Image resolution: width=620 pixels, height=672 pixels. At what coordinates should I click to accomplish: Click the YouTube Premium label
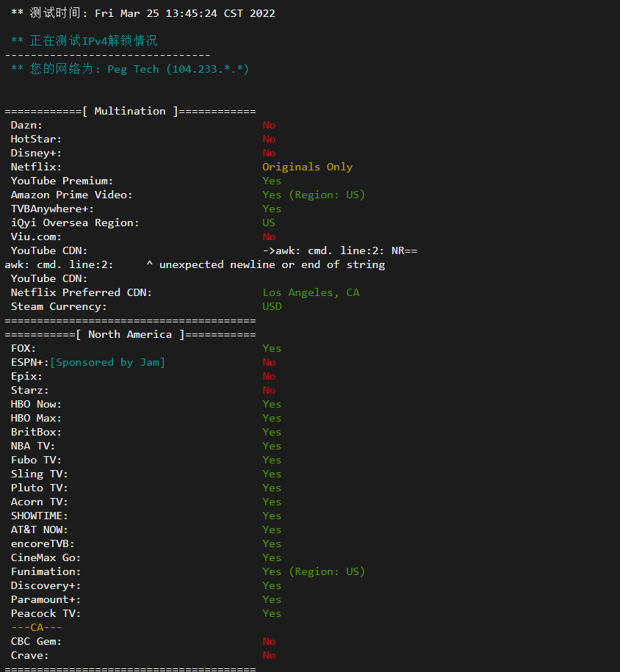[x=62, y=181]
